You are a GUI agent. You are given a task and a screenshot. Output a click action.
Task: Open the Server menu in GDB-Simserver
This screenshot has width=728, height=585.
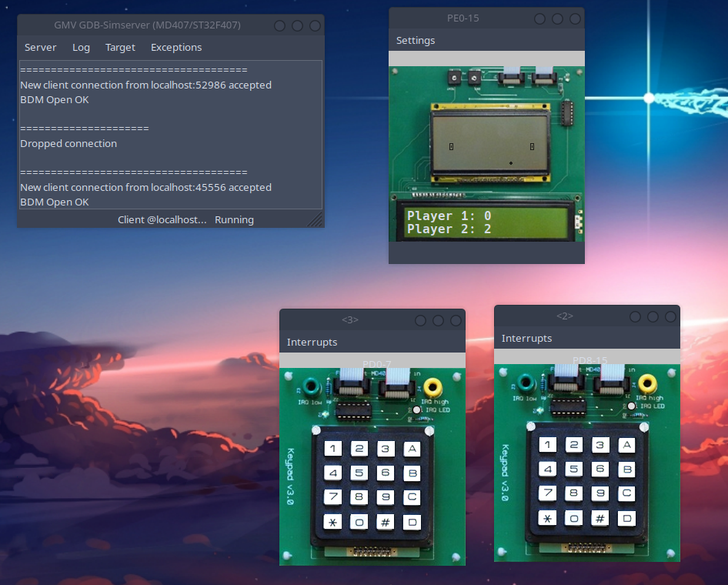click(40, 48)
